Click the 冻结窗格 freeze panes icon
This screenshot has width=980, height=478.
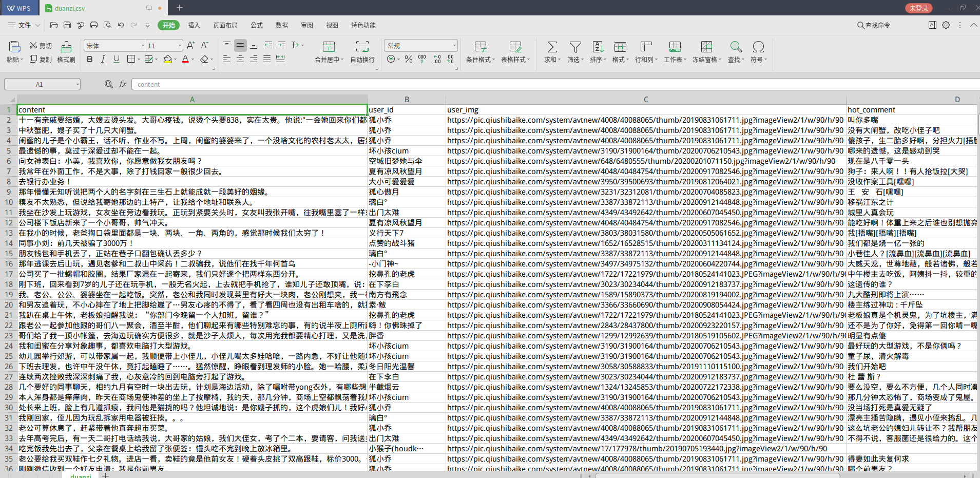707,47
